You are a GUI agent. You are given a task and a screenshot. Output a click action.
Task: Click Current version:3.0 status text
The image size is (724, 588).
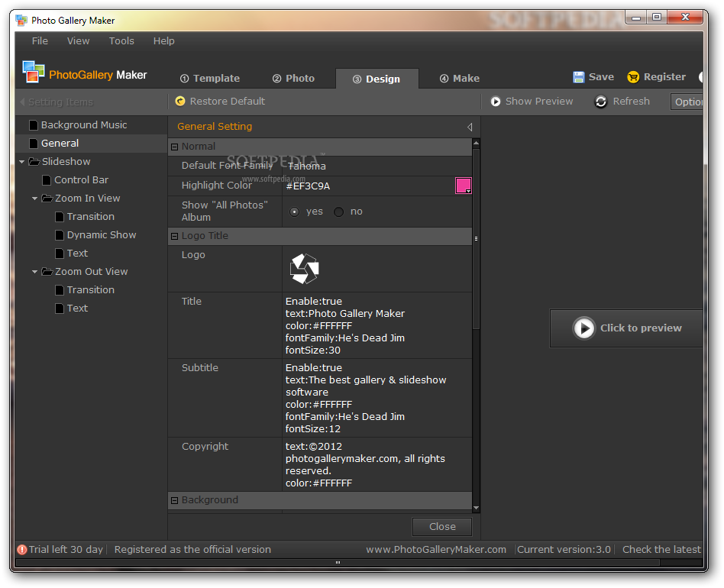point(564,550)
